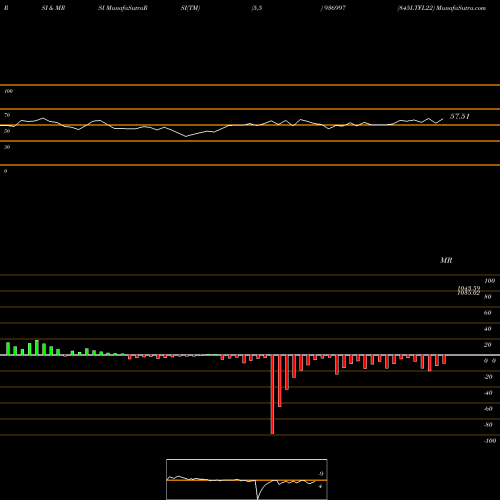Click the 80 label on MR axis
Screen dimensions: 500x500
(488, 297)
